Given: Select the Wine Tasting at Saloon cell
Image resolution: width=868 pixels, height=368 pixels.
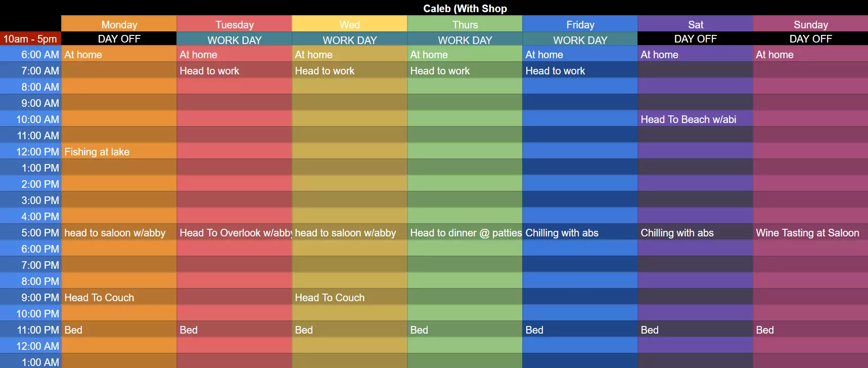Looking at the screenshot, I should (x=810, y=233).
